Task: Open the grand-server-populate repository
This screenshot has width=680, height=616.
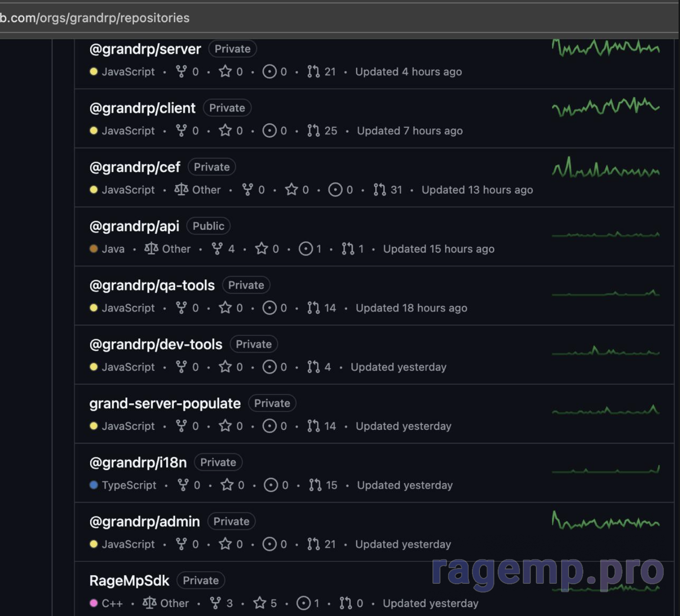Action: click(x=165, y=403)
